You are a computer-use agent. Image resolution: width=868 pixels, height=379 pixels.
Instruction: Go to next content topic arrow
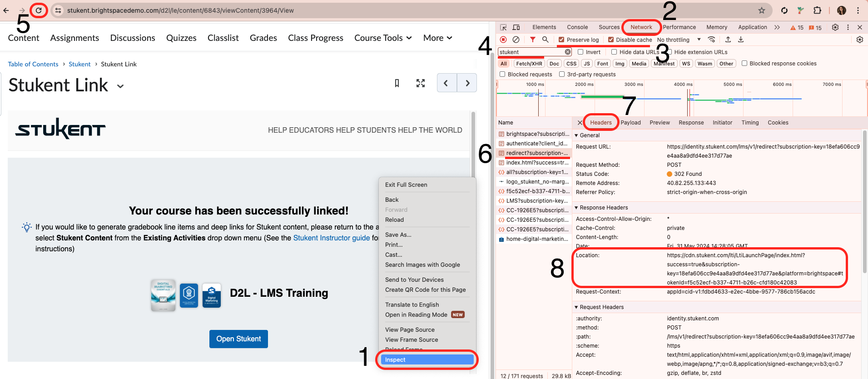click(467, 83)
